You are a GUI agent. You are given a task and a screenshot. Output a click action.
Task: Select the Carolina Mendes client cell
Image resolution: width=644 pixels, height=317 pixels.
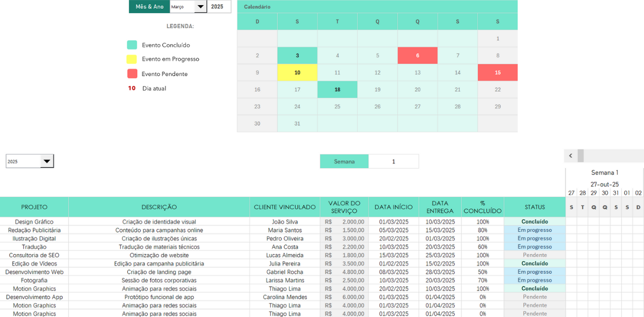[x=285, y=297]
